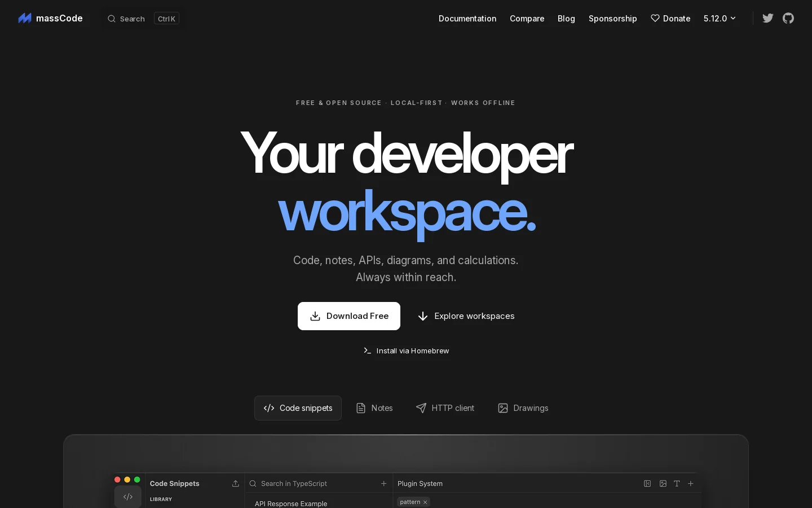Click the sidebar panel toggle icon in preview toolbar
The height and width of the screenshot is (508, 812).
(x=647, y=484)
